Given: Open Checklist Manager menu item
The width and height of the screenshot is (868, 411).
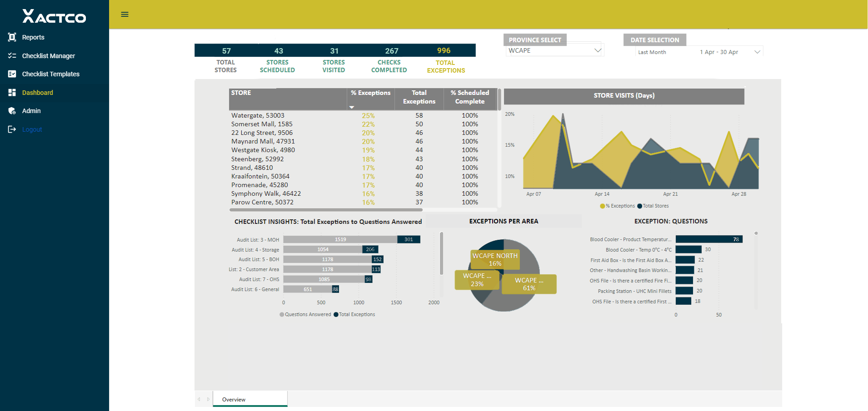Looking at the screenshot, I should click(49, 56).
